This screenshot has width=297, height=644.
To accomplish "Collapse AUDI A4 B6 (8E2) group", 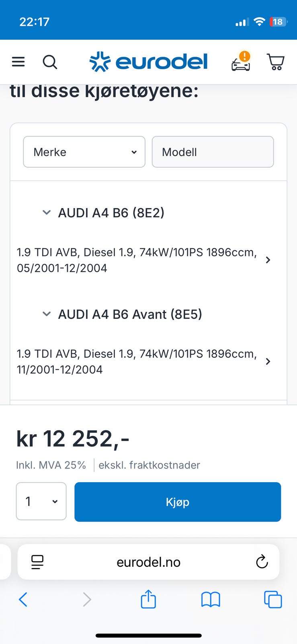I will (47, 213).
